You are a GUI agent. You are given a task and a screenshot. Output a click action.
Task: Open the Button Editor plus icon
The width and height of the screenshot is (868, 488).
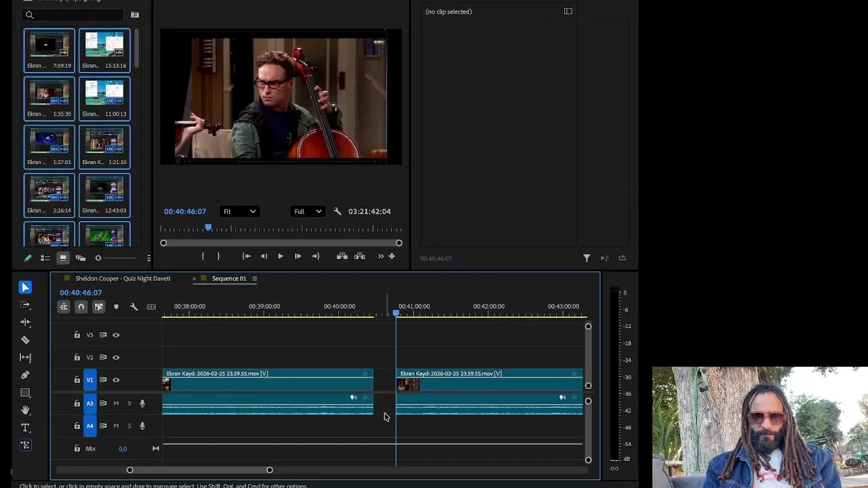(391, 256)
